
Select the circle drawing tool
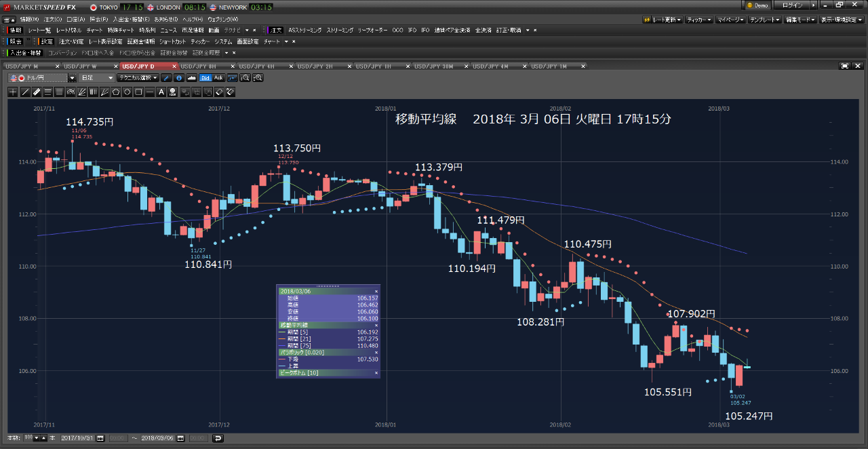(127, 92)
